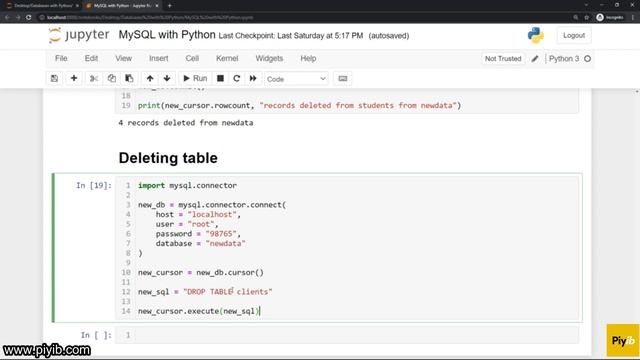Click the host "localhost" line
Viewport: 640px width, 360px height.
tap(198, 215)
